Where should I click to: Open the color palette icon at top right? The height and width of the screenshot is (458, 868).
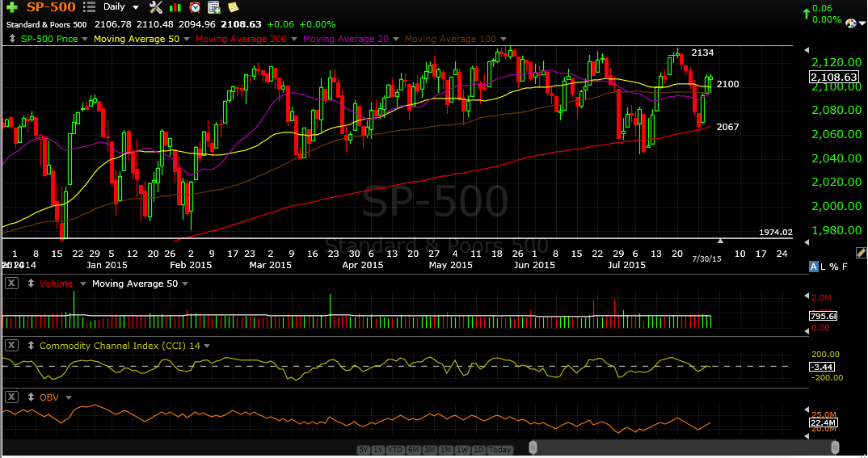pos(851,23)
